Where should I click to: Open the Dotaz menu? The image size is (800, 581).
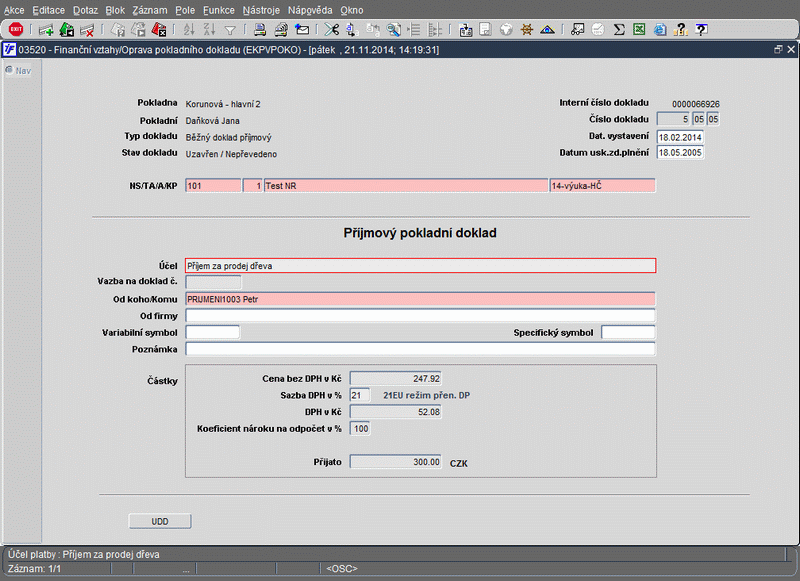[x=85, y=10]
